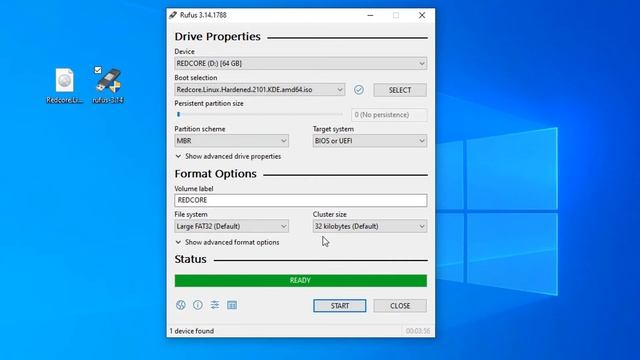Click the '1 device found' status text
This screenshot has height=360, width=640.
[x=192, y=331]
